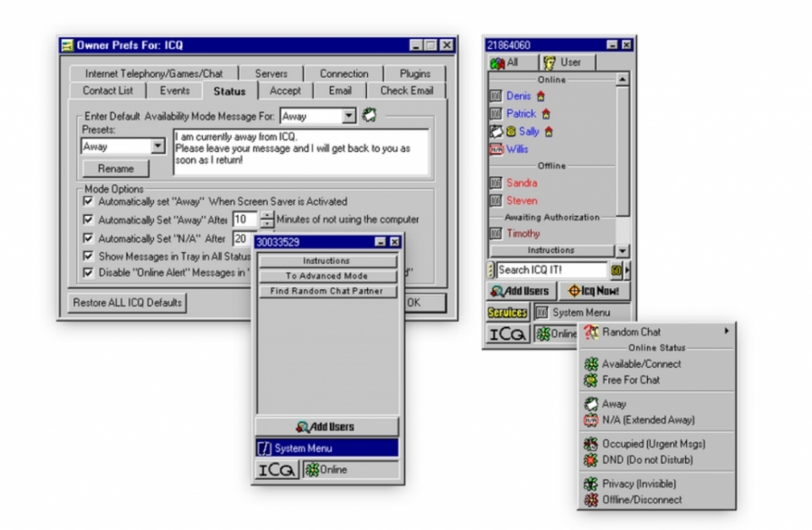This screenshot has height=530, width=812.
Task: Click the N/A status icon beside Willis
Action: (497, 150)
